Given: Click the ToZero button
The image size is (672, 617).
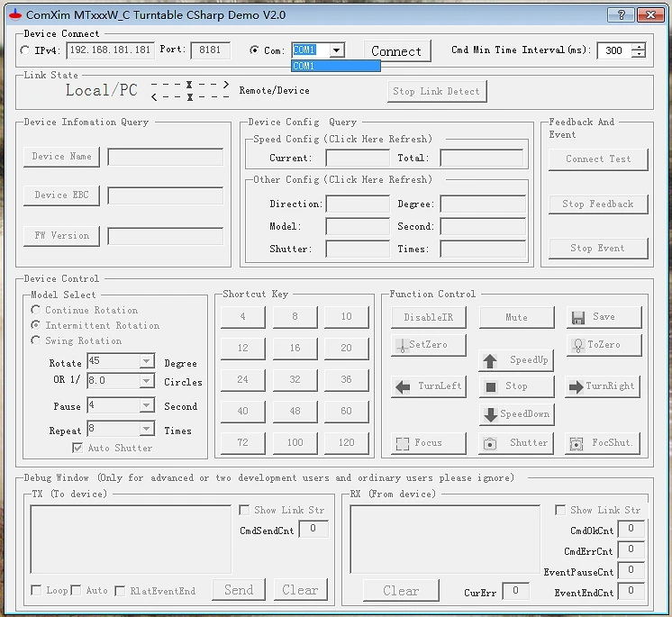Looking at the screenshot, I should coord(604,345).
